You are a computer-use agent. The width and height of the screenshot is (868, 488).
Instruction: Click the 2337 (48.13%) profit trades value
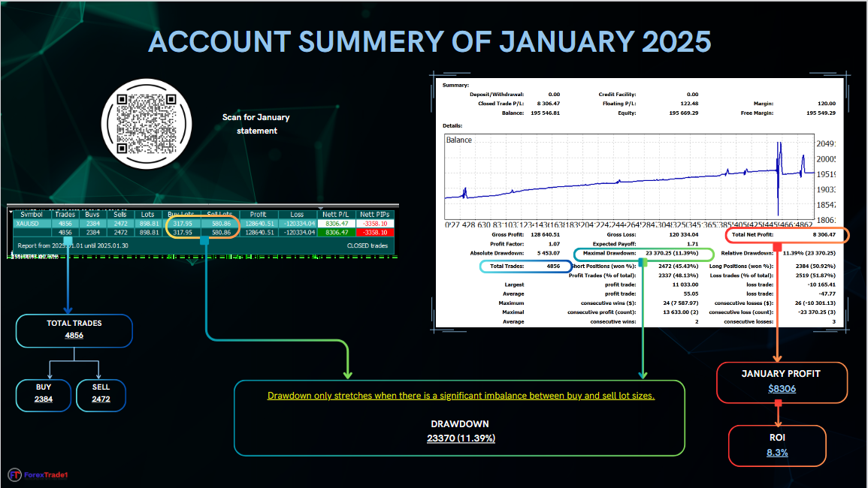[678, 276]
